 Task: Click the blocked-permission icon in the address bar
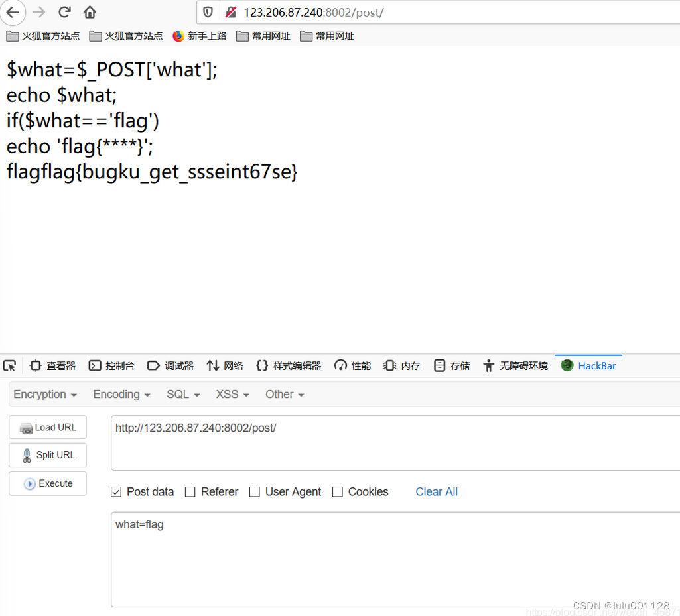click(230, 12)
